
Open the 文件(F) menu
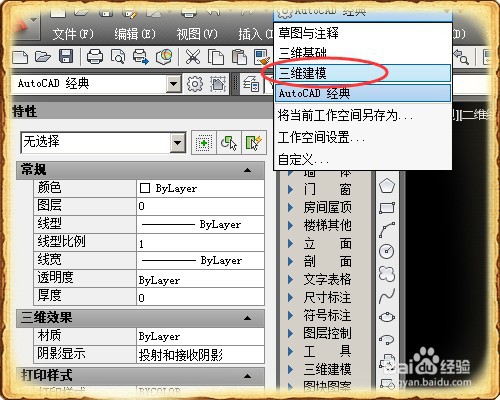point(73,34)
